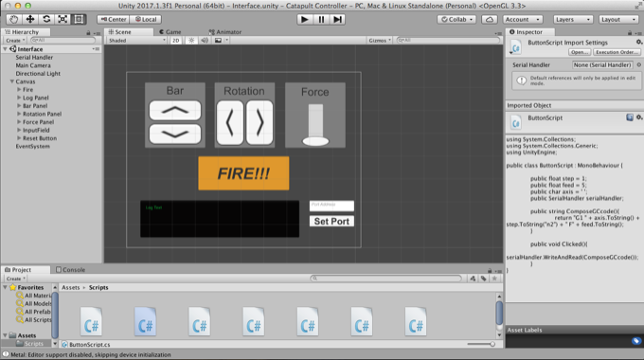Click the Project panel search field
Screen dimensions: 644x360
pyautogui.click(x=385, y=279)
